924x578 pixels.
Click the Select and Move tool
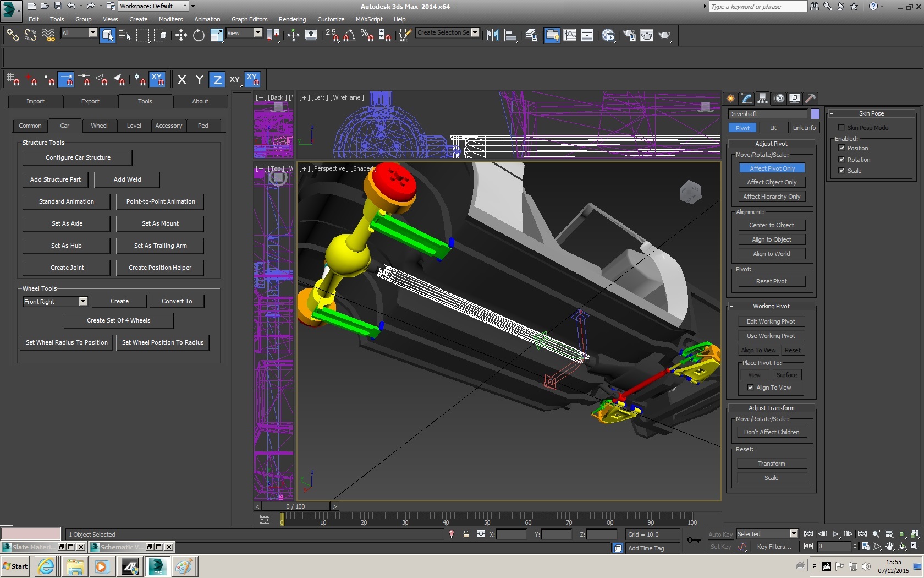[x=181, y=35]
